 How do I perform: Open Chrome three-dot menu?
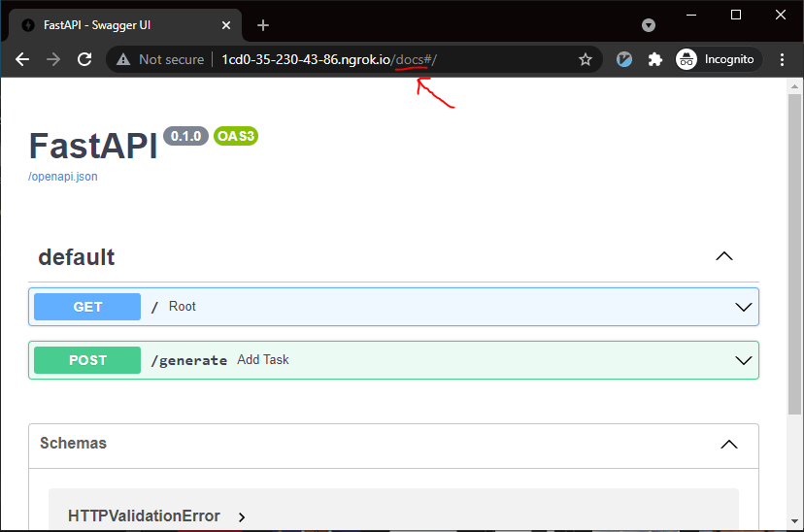click(782, 59)
